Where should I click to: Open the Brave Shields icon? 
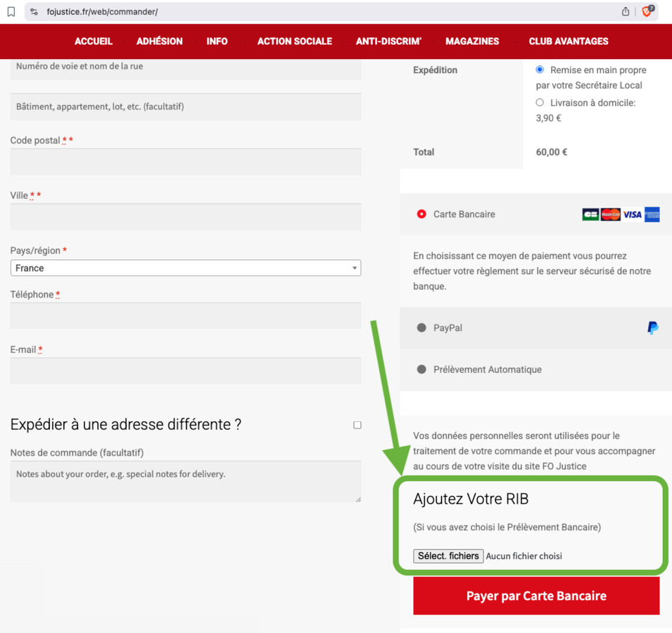tap(647, 11)
